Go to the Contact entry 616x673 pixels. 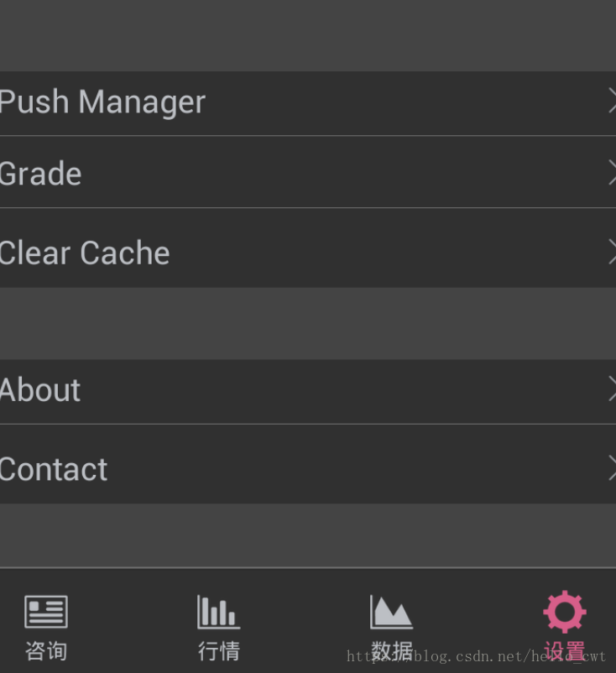pyautogui.click(x=308, y=464)
